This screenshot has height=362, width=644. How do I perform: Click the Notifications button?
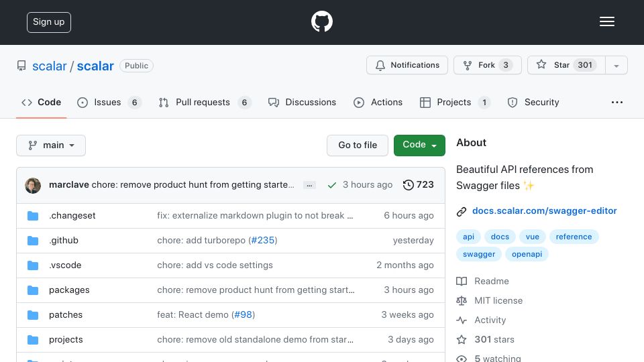click(407, 65)
